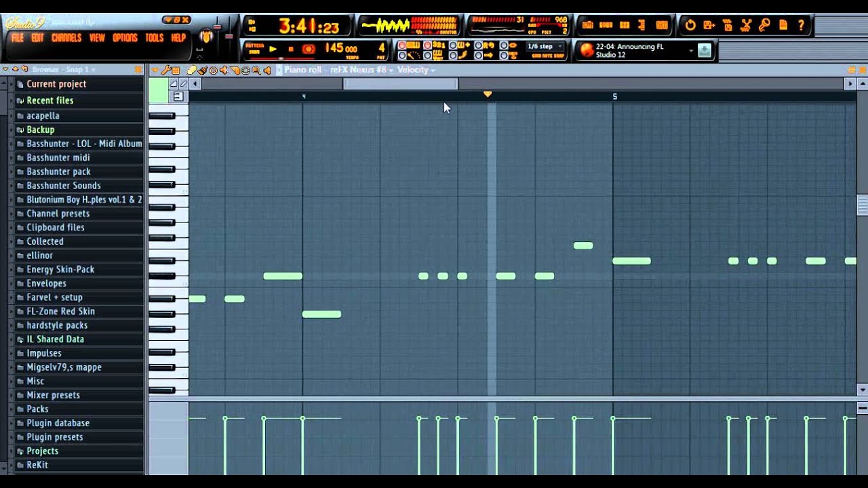Show the Piano roll window icon
This screenshot has height=488, width=868.
625,25
